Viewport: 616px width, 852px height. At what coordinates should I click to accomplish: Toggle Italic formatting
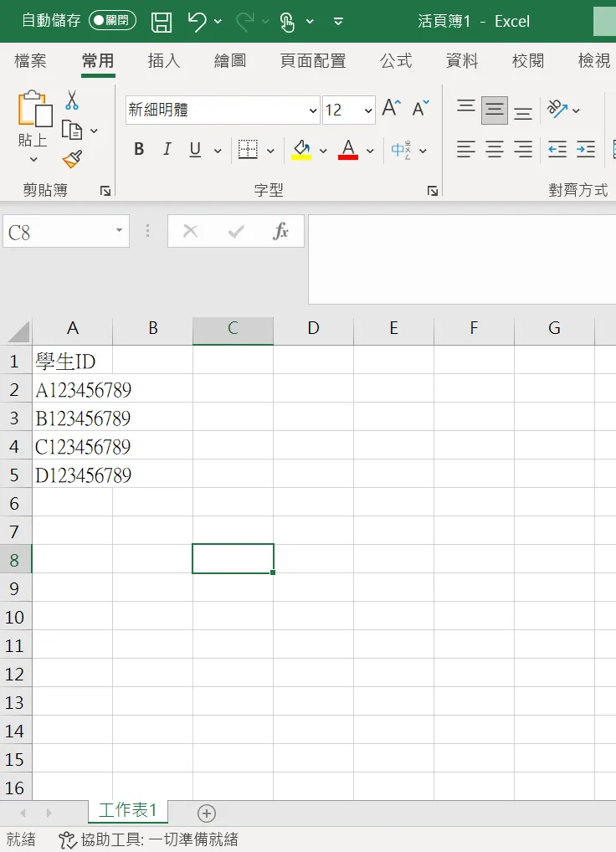[167, 149]
